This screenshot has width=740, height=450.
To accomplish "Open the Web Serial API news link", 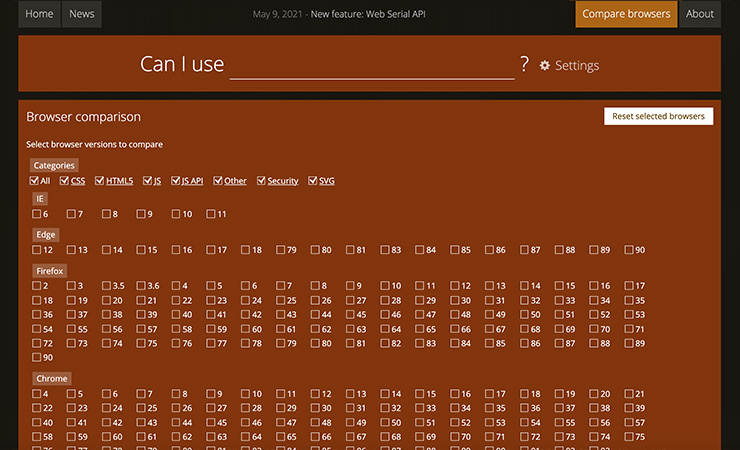I will click(368, 14).
